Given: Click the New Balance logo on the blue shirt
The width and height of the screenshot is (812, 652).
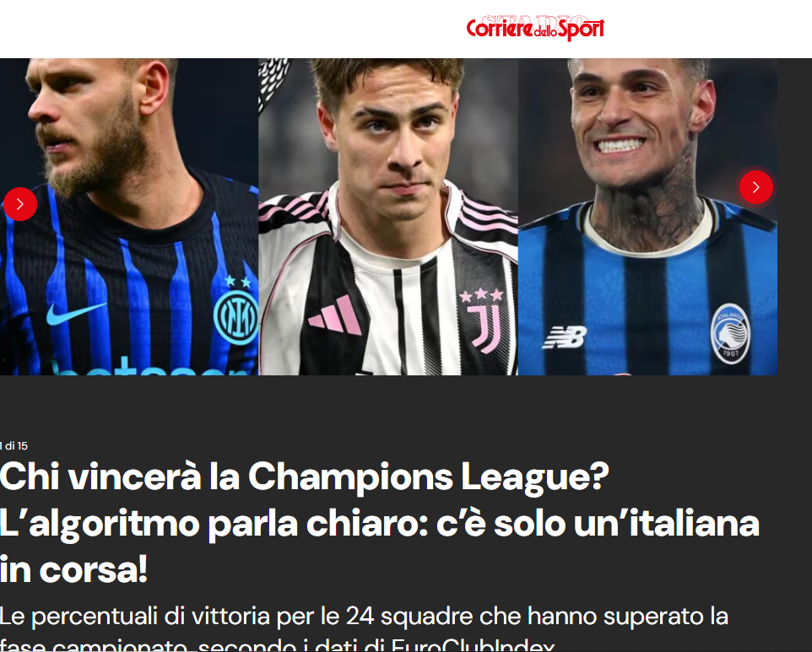Looking at the screenshot, I should click(x=565, y=337).
